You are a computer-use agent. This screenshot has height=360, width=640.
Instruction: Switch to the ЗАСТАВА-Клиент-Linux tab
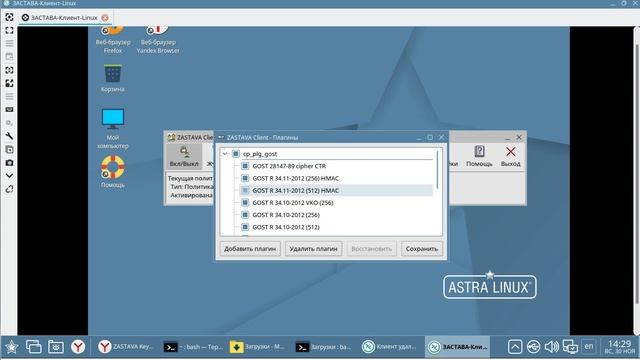point(64,18)
